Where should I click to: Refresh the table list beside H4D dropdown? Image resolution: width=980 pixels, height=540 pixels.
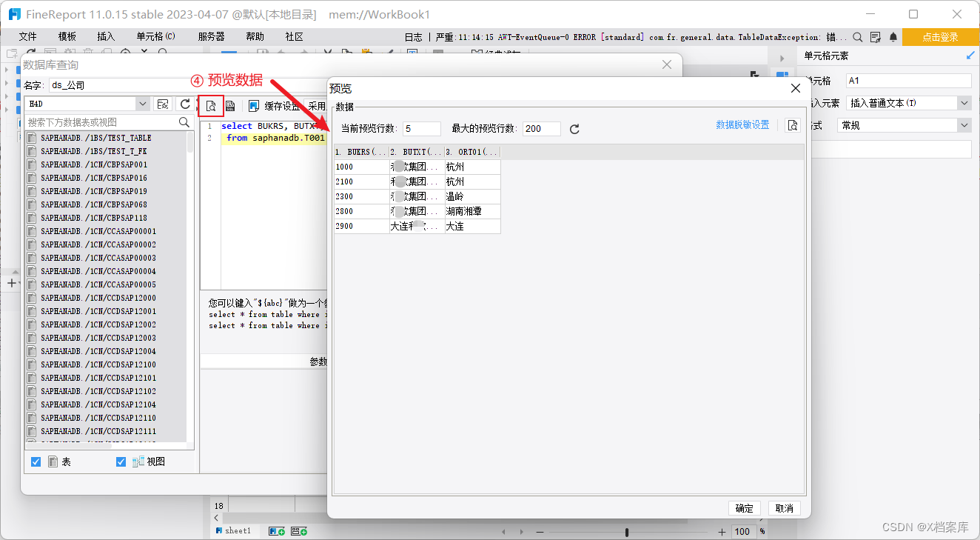185,104
